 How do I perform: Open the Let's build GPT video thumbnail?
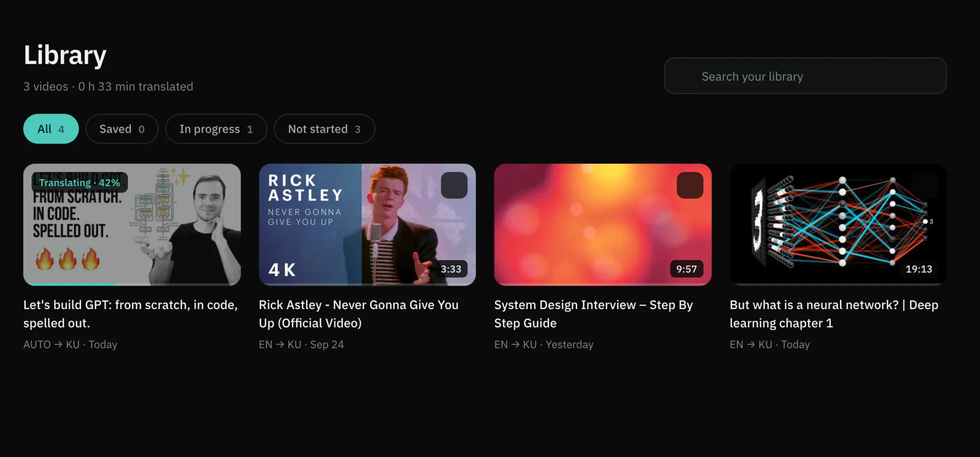pyautogui.click(x=132, y=224)
